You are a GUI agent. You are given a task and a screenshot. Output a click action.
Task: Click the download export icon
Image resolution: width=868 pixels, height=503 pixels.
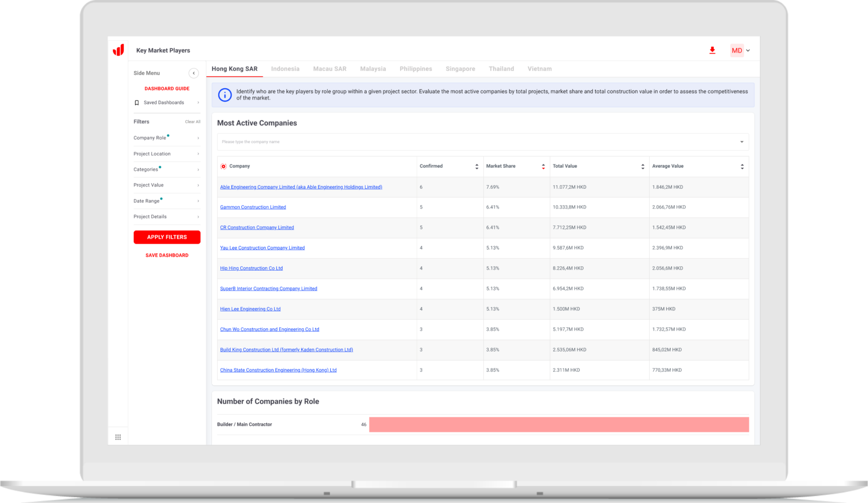712,50
